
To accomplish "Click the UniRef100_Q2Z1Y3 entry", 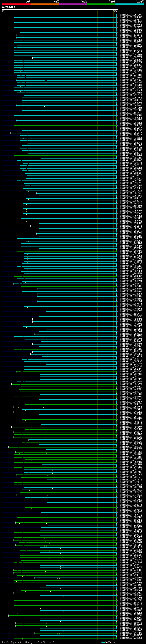I will 131,27.
